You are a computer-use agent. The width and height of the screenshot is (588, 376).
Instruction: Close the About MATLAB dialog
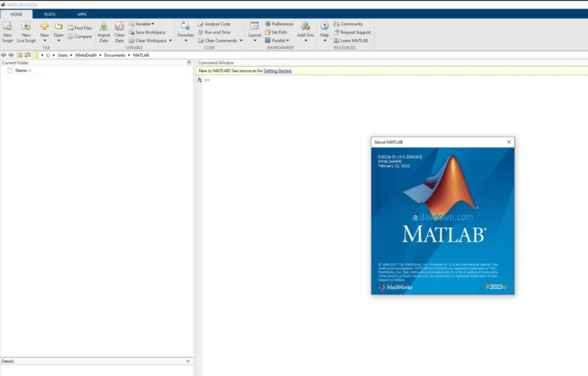509,142
